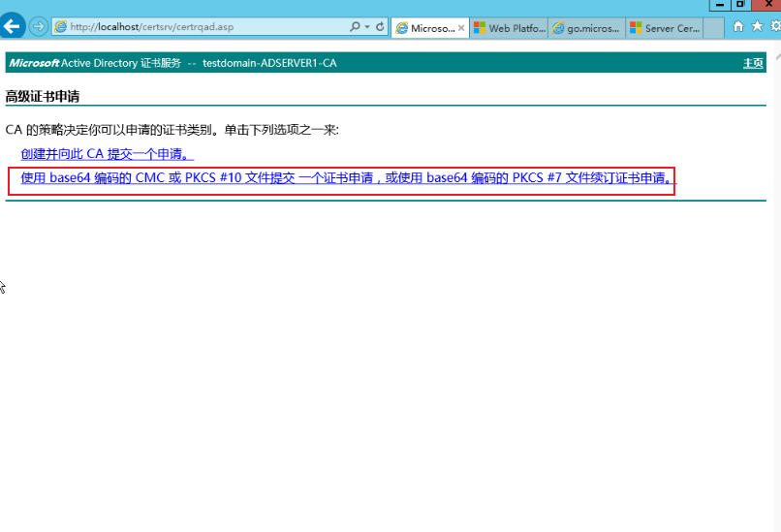Maximize the browser window

[740, 5]
